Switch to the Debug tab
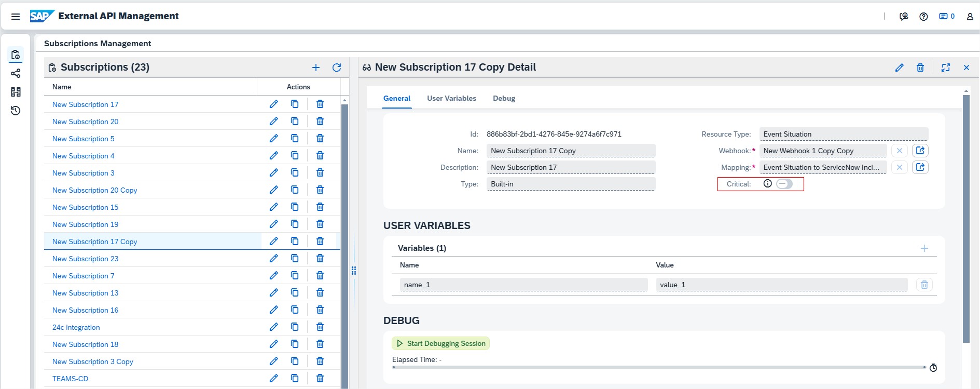Viewport: 980px width, 389px height. [x=504, y=99]
